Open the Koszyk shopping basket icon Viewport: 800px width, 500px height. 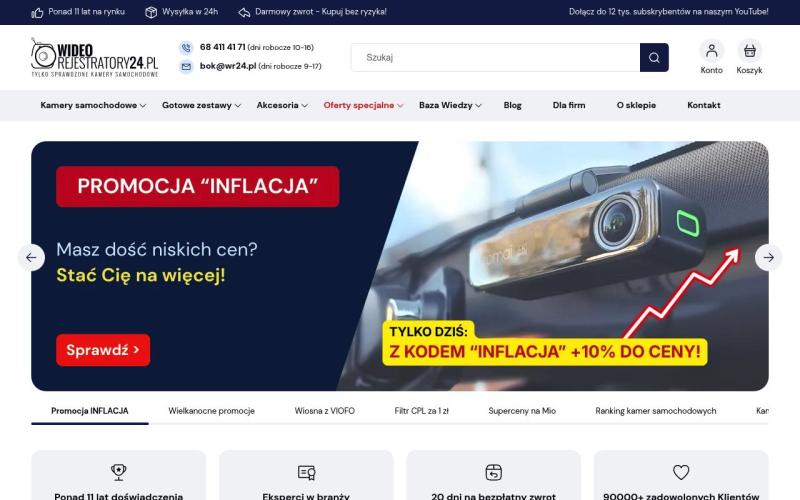coord(749,51)
